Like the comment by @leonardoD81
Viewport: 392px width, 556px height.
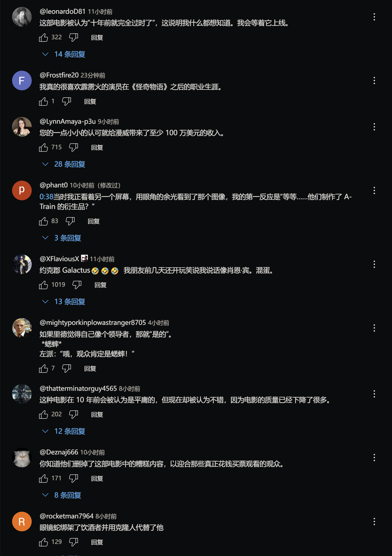pos(43,37)
